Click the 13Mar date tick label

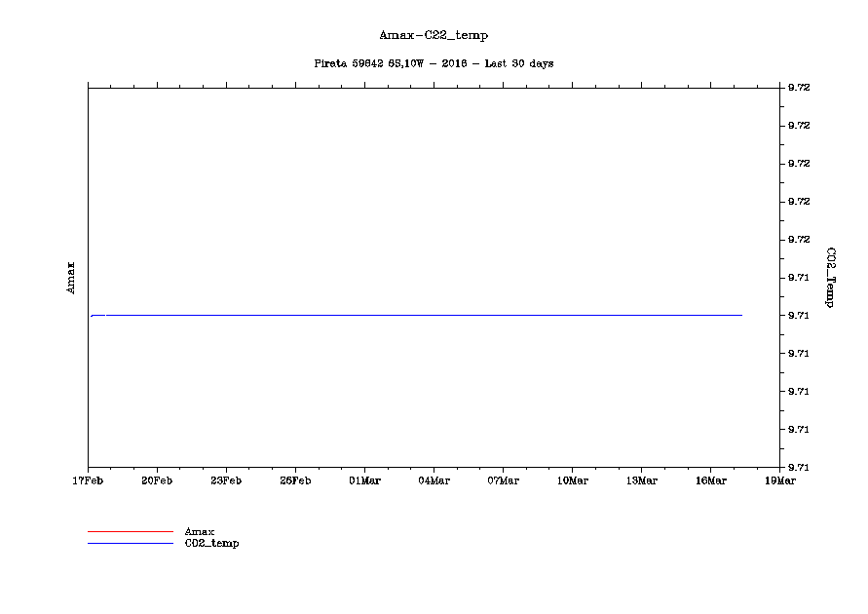641,480
